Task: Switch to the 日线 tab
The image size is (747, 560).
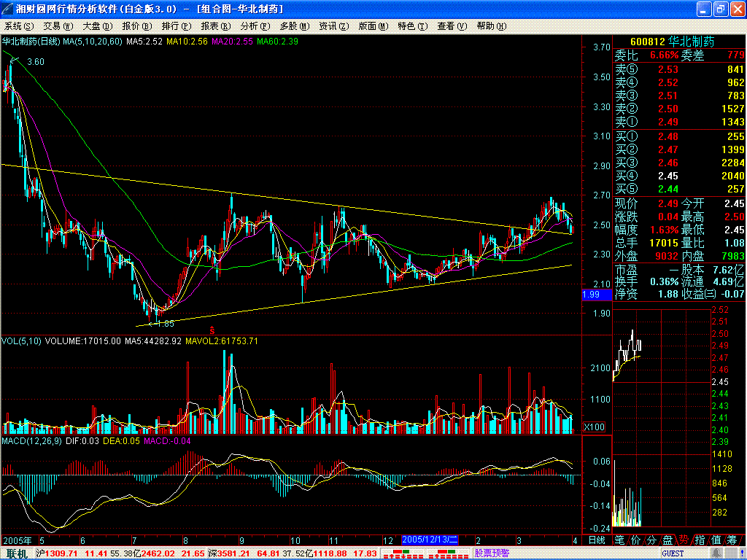Action: click(x=597, y=540)
